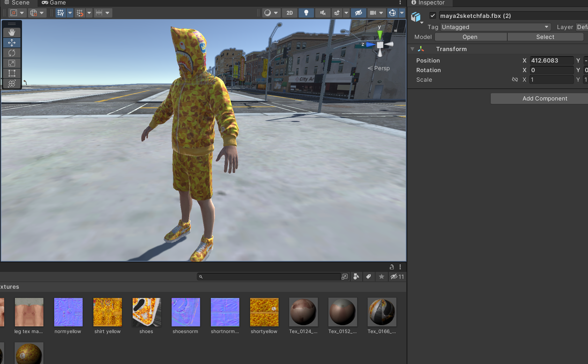This screenshot has width=588, height=364.
Task: Open grid snapping settings dropdown
Action: point(89,13)
